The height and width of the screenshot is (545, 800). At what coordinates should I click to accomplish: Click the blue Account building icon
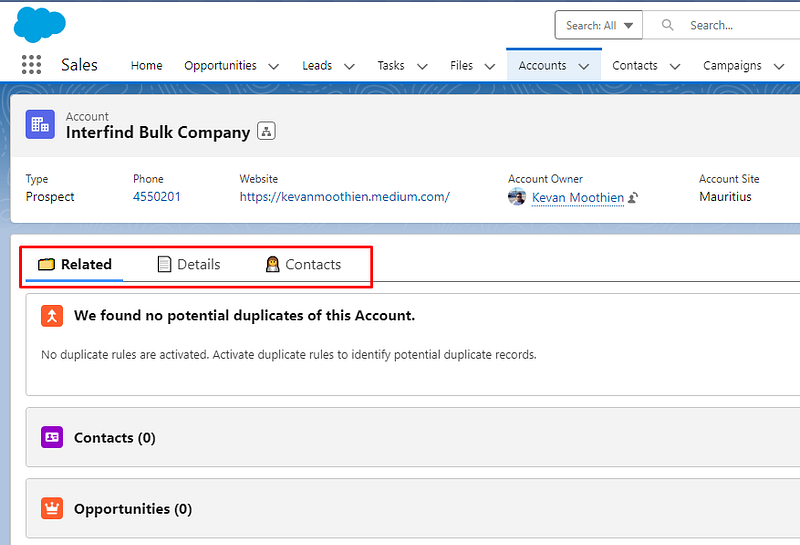tap(40, 124)
